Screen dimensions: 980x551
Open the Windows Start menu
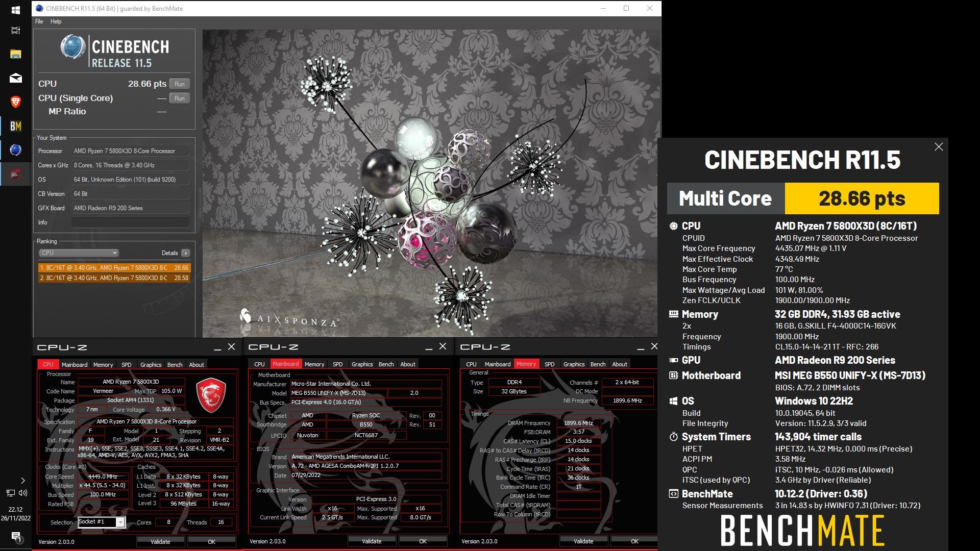coord(15,10)
